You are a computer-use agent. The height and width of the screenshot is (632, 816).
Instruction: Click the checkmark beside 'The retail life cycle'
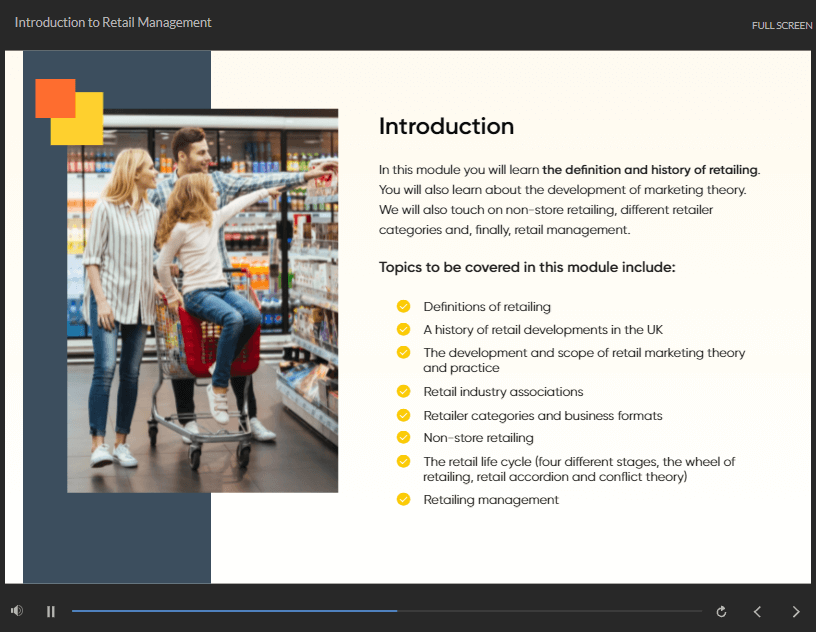point(403,461)
